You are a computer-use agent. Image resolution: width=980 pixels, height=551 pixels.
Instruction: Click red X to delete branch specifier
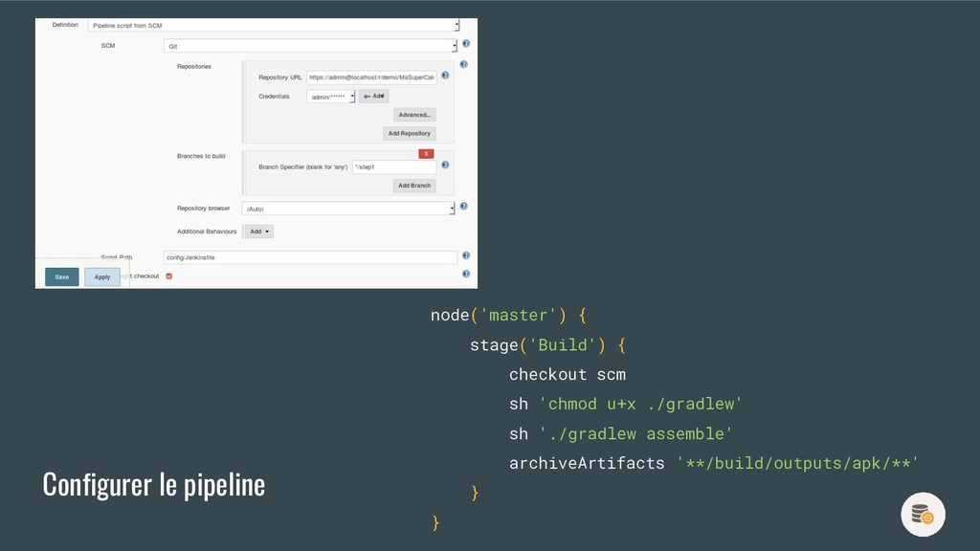coord(426,154)
